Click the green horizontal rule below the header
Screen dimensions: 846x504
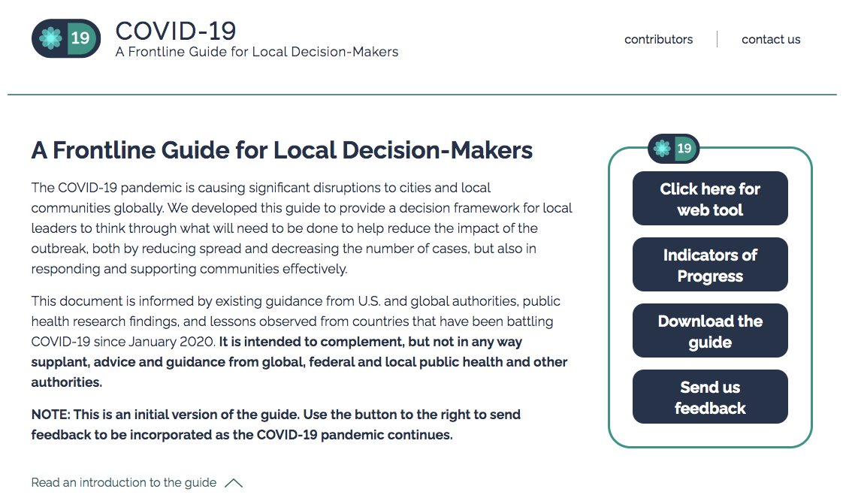[x=422, y=95]
